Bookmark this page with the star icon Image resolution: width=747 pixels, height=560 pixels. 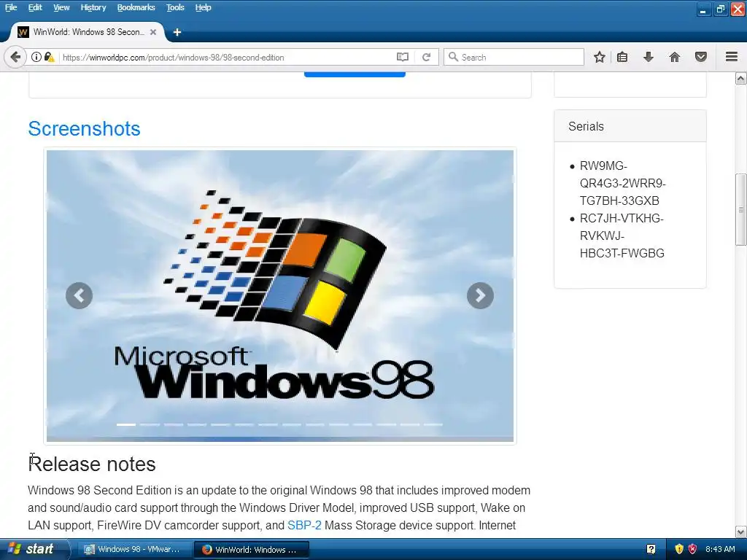click(x=600, y=57)
